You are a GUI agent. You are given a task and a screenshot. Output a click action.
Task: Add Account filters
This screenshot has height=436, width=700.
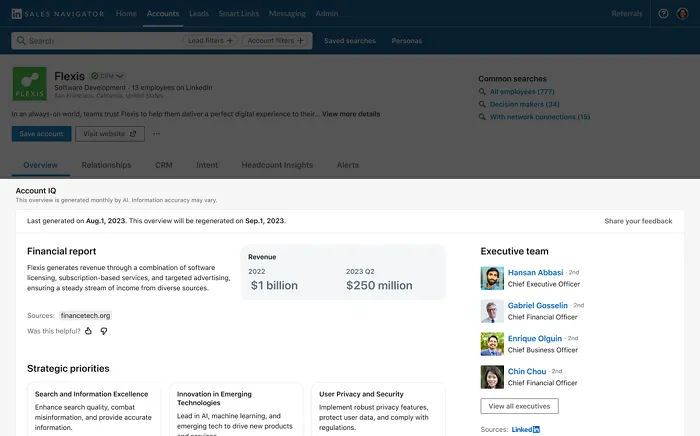[275, 41]
